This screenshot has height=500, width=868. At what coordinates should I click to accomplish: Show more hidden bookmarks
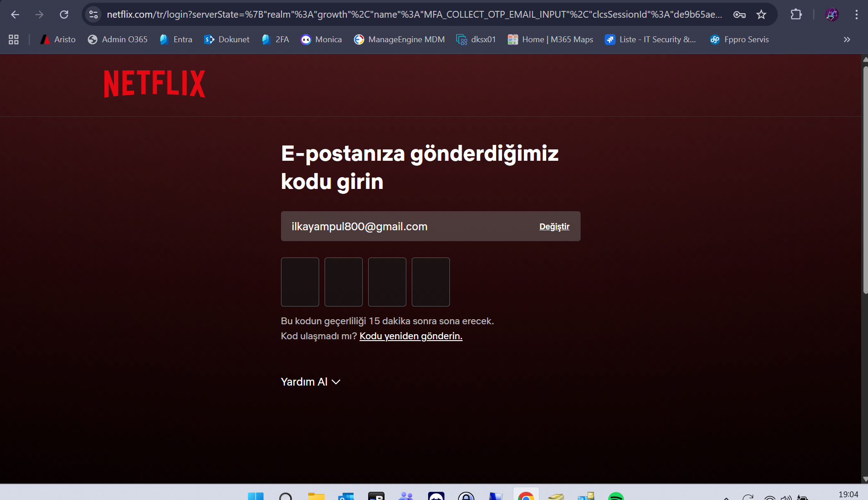pos(847,40)
